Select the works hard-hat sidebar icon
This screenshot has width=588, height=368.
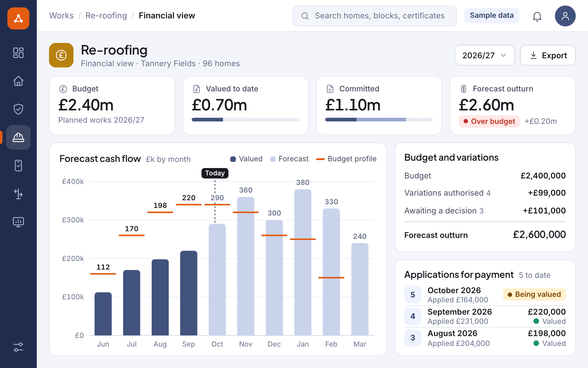[x=18, y=137]
